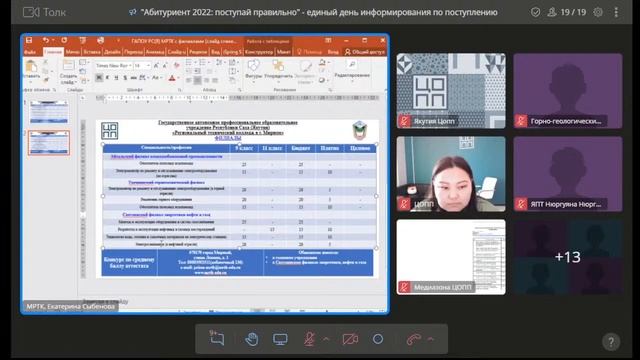Viewport: 640px width, 360px height.
Task: Start screen sharing from the call toolbar
Action: coord(280,339)
